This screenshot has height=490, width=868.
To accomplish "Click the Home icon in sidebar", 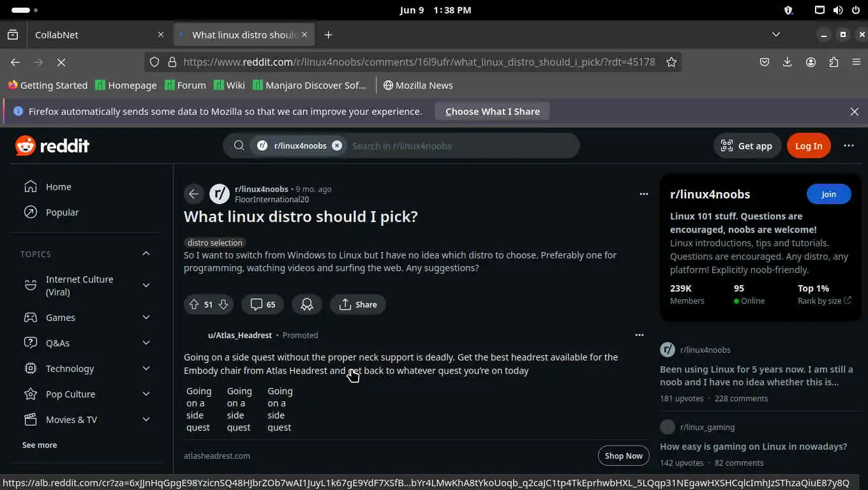I will tap(30, 186).
